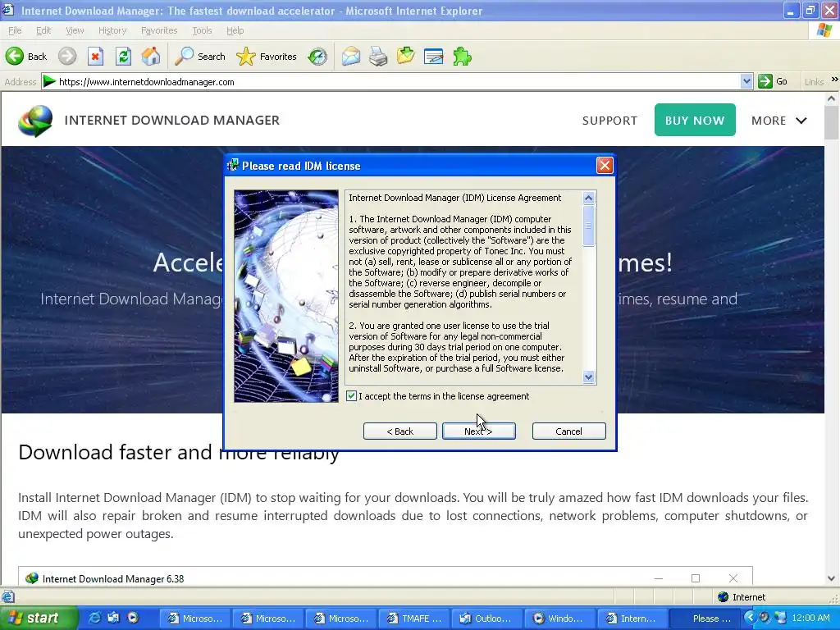Viewport: 840px width, 630px height.
Task: Open the History clock icon
Action: (317, 57)
